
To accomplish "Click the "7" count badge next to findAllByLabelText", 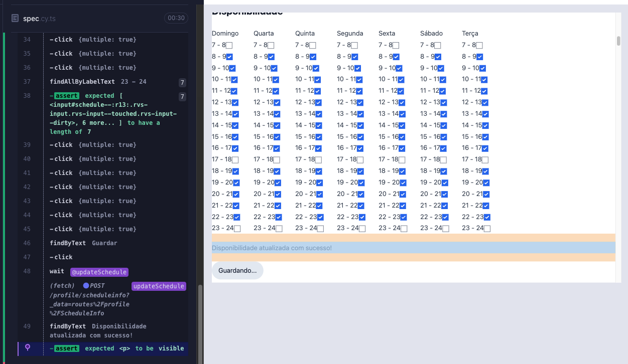I will tap(182, 82).
